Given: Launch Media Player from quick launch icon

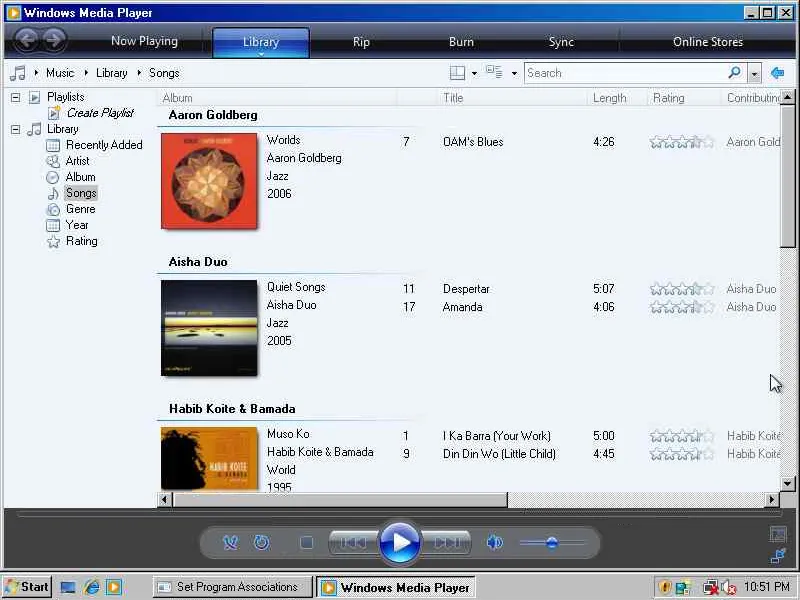Looking at the screenshot, I should click(114, 587).
